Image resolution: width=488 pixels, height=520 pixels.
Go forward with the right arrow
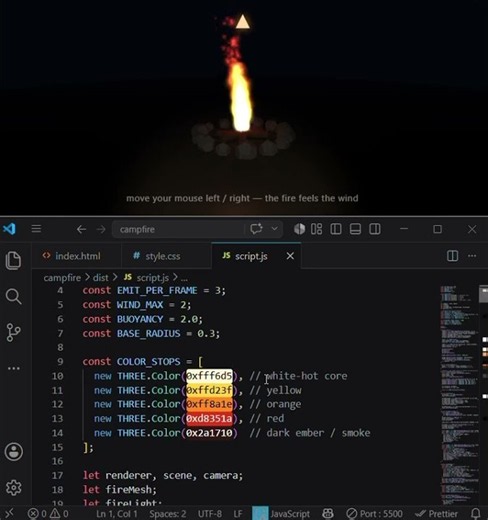click(101, 229)
